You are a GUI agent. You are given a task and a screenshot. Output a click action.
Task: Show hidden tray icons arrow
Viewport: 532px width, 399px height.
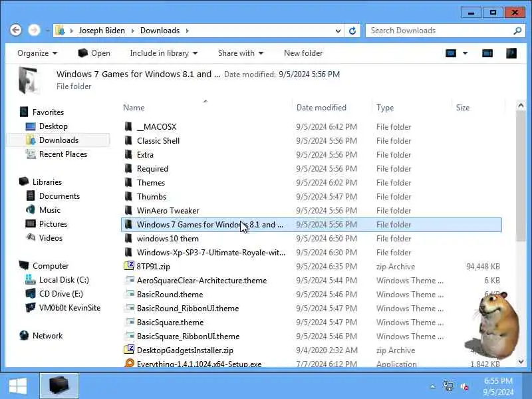[x=433, y=386]
